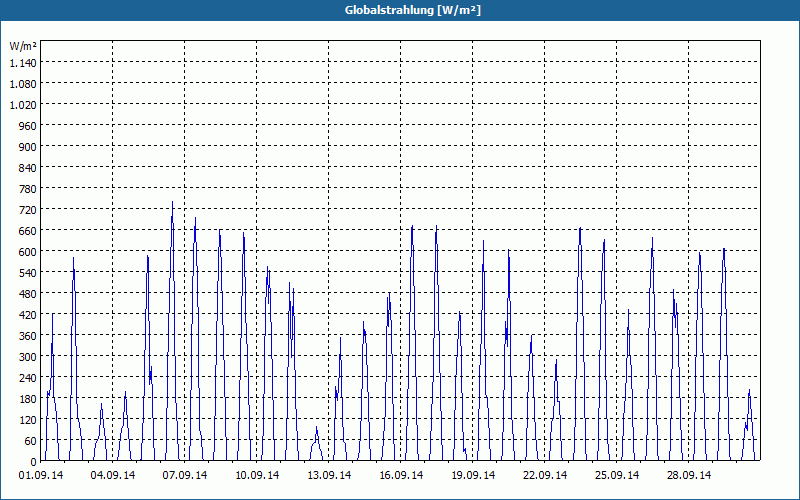
Task: Click the 04.09.14 date label
Action: [x=113, y=475]
